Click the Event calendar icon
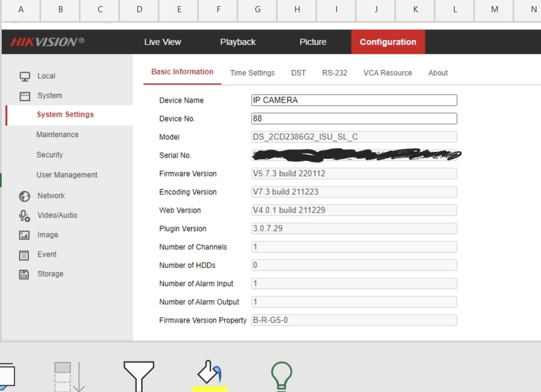The height and width of the screenshot is (392, 541). [x=24, y=255]
